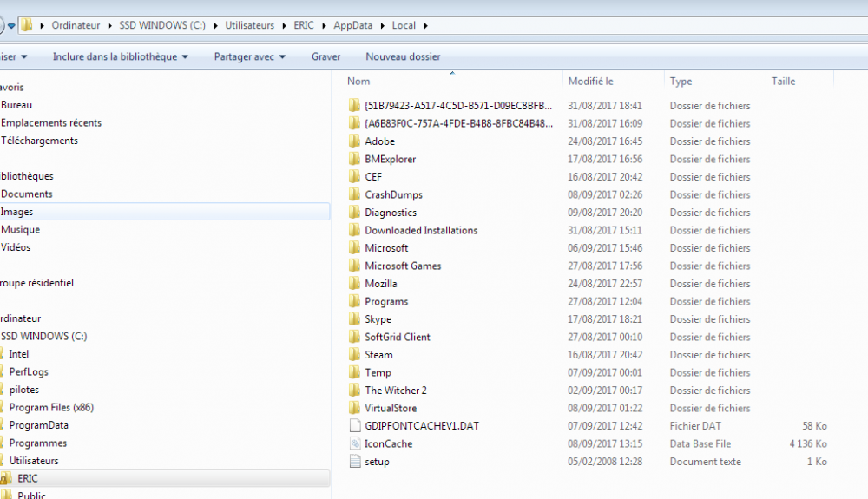Select the ERIC folder in the tree

(x=28, y=478)
